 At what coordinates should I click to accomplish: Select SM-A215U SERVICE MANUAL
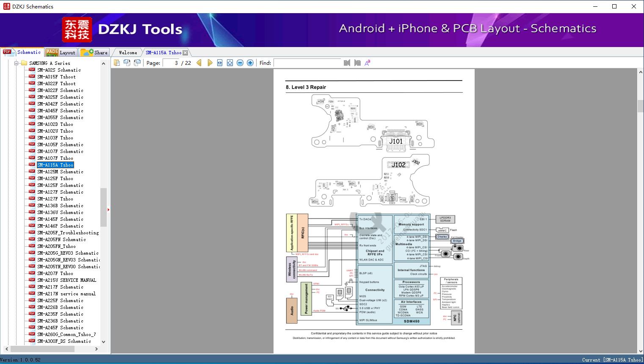[66, 280]
